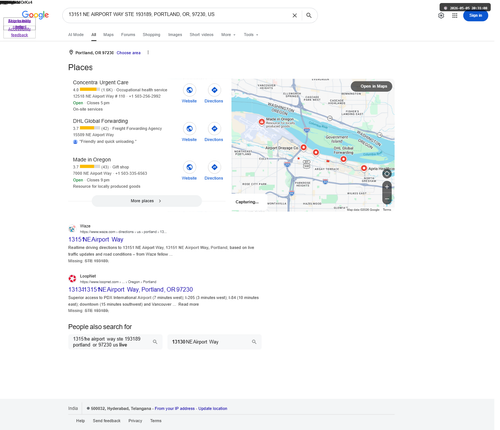Expand the More search filters dropdown

[228, 35]
